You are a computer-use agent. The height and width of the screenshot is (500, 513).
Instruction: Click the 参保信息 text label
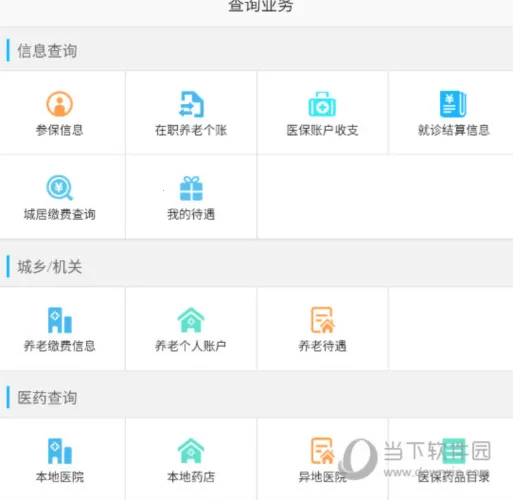[60, 130]
